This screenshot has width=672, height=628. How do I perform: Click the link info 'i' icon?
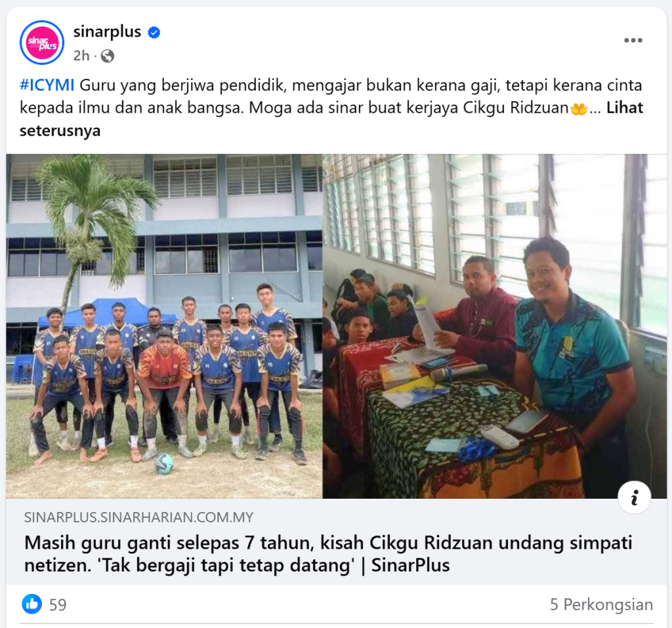[x=635, y=497]
